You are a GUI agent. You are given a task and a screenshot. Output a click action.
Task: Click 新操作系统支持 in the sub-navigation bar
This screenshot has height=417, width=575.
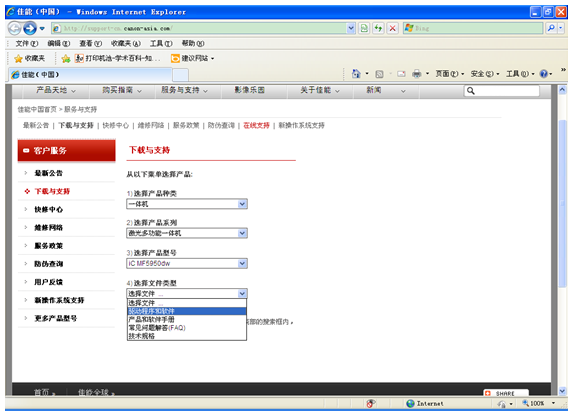click(x=301, y=125)
